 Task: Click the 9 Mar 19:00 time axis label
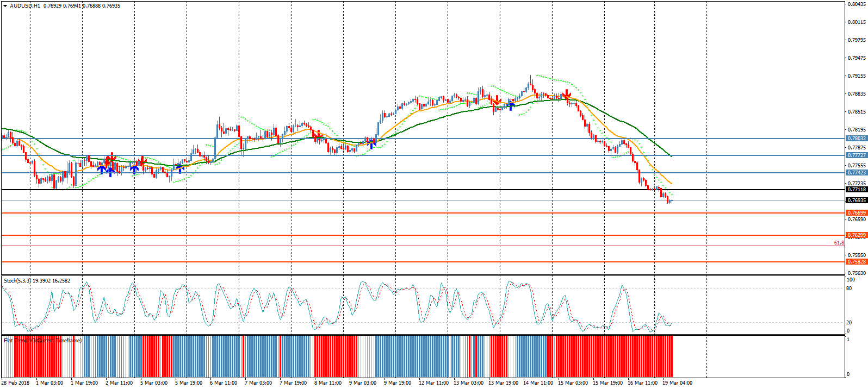398,383
